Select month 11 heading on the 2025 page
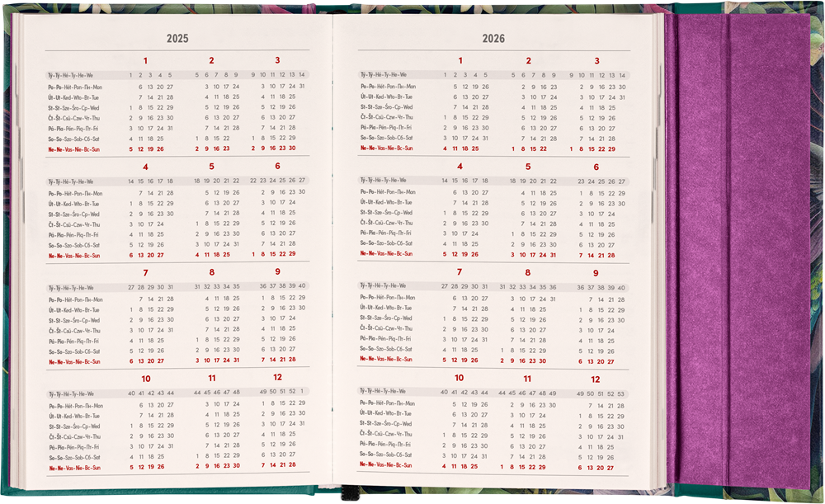 pyautogui.click(x=211, y=379)
